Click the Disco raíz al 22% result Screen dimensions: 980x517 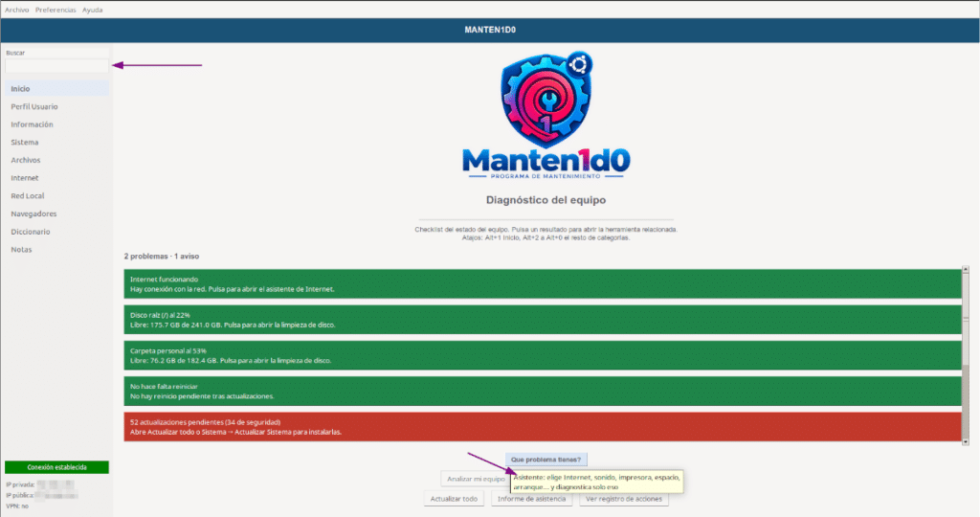[x=543, y=320]
